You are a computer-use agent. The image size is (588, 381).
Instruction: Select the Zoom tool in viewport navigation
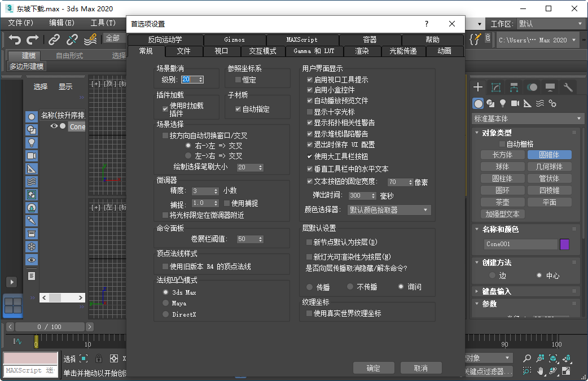(527, 358)
